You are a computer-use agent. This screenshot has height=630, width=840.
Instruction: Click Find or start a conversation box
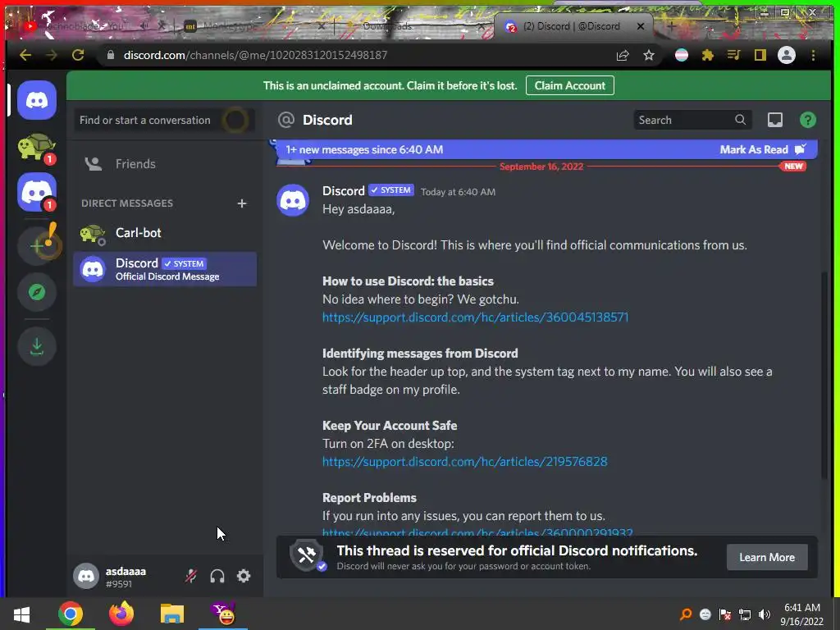164,120
